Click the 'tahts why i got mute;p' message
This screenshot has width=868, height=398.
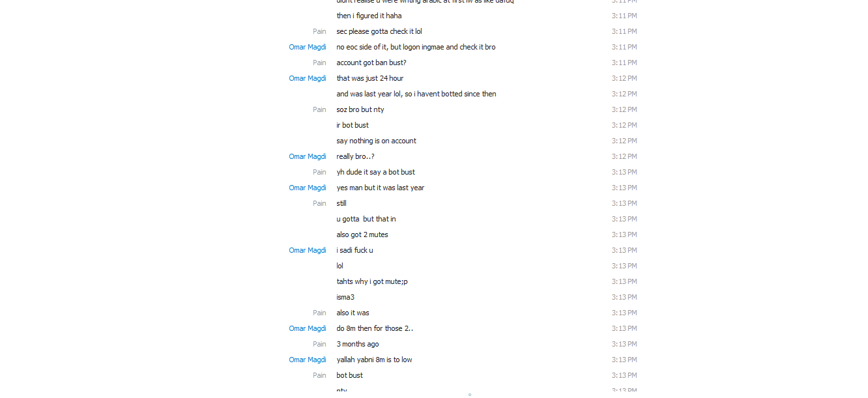[x=371, y=281]
